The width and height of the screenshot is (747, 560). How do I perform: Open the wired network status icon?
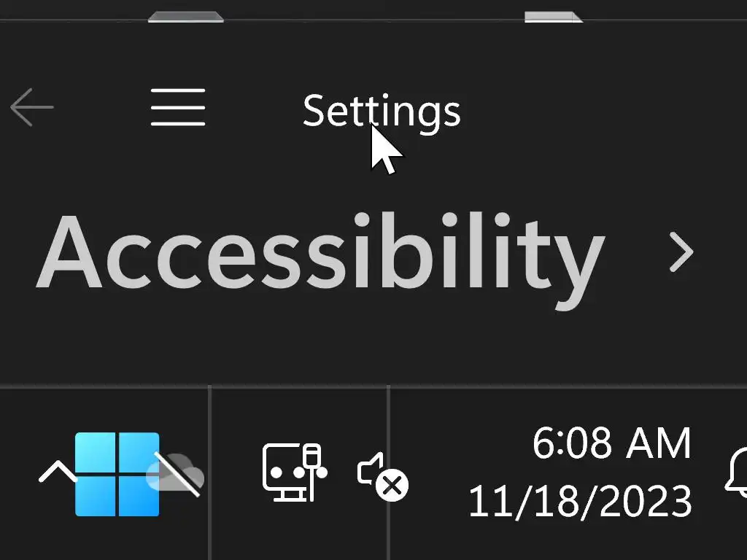[x=295, y=472]
